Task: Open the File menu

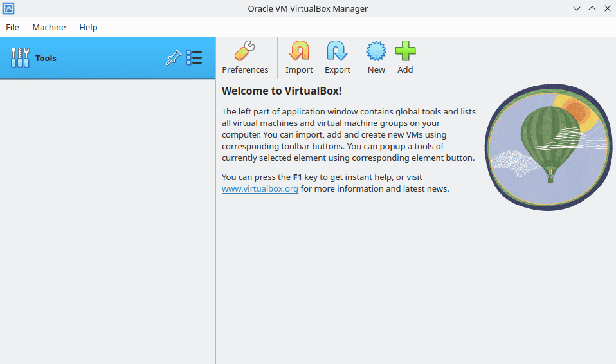Action: 12,27
